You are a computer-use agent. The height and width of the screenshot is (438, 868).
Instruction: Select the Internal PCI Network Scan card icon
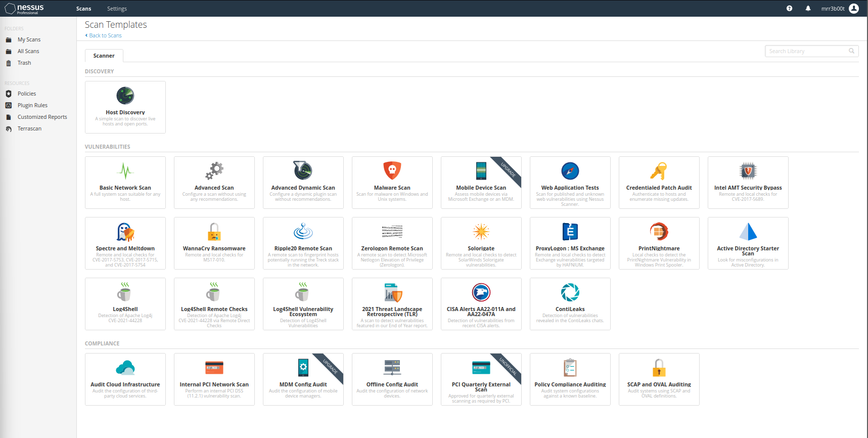click(x=214, y=368)
